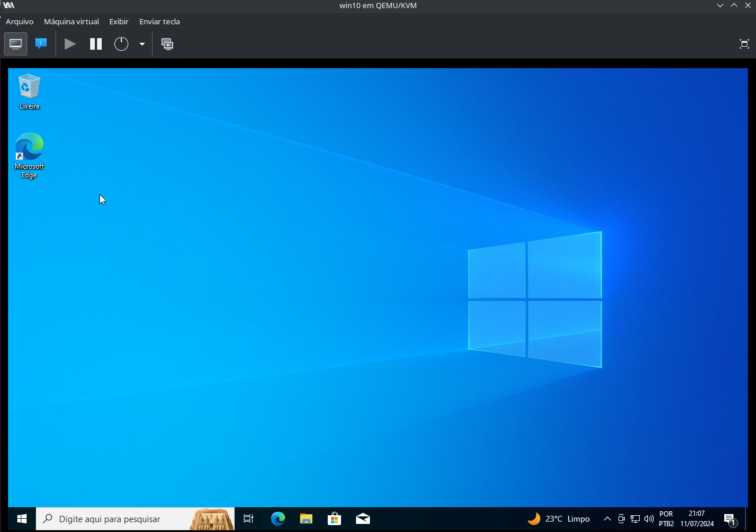Screen dimensions: 756x532
Task: Launch File Explorer from the taskbar
Action: point(306,519)
